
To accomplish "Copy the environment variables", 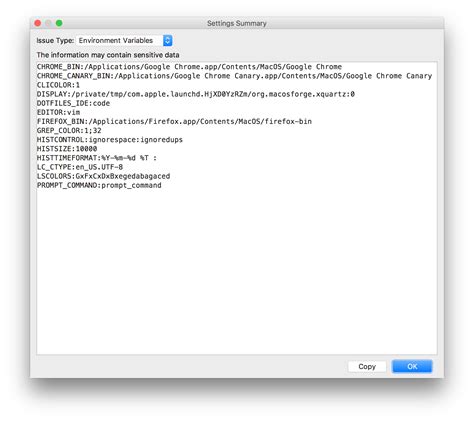I will click(367, 366).
